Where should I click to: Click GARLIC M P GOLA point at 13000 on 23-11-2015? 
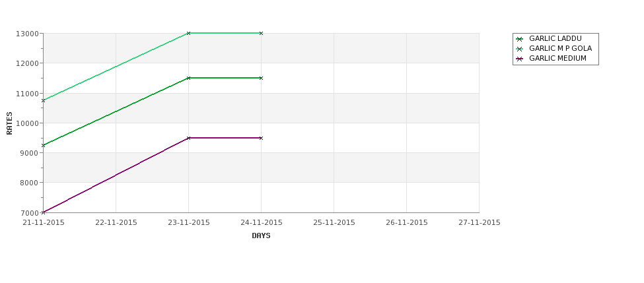[x=188, y=33]
